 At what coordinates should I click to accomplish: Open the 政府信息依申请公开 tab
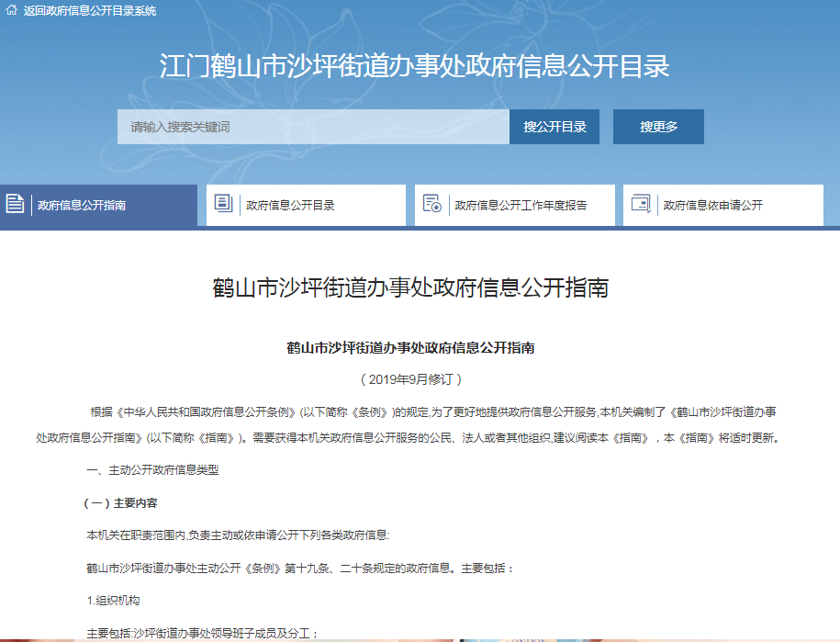pyautogui.click(x=723, y=205)
